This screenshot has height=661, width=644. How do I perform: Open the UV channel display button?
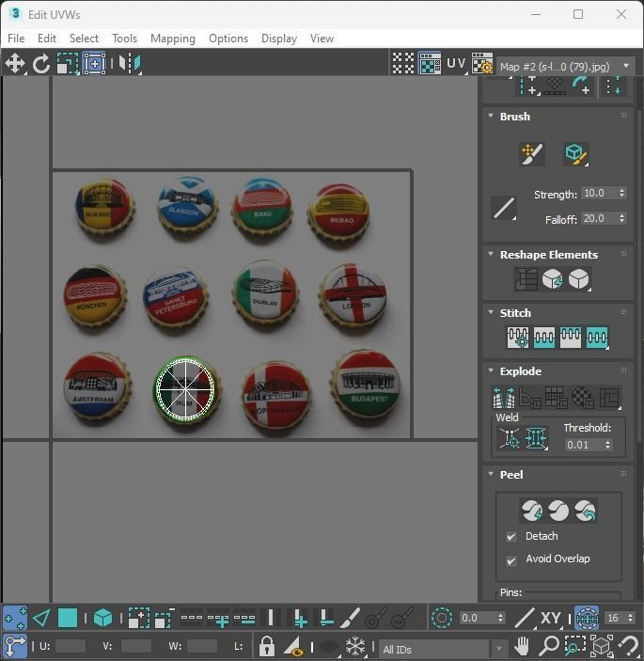[x=456, y=64]
